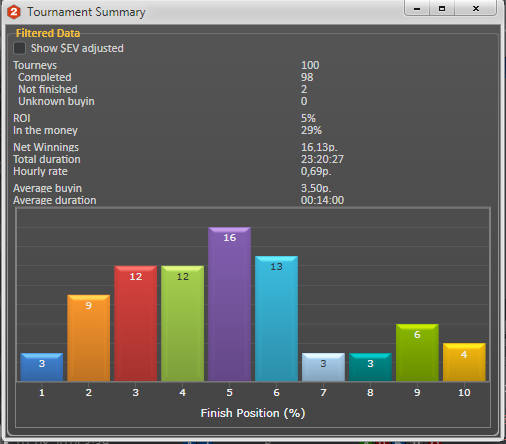Click the Not finished label
This screenshot has height=444, width=506.
click(x=48, y=89)
